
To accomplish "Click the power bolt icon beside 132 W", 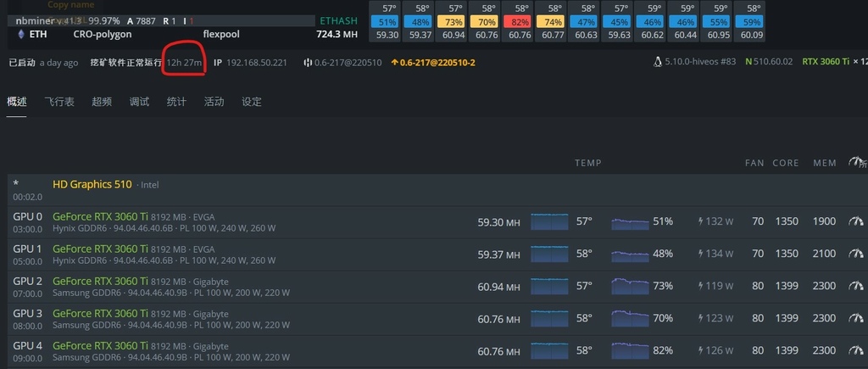I will click(x=701, y=221).
